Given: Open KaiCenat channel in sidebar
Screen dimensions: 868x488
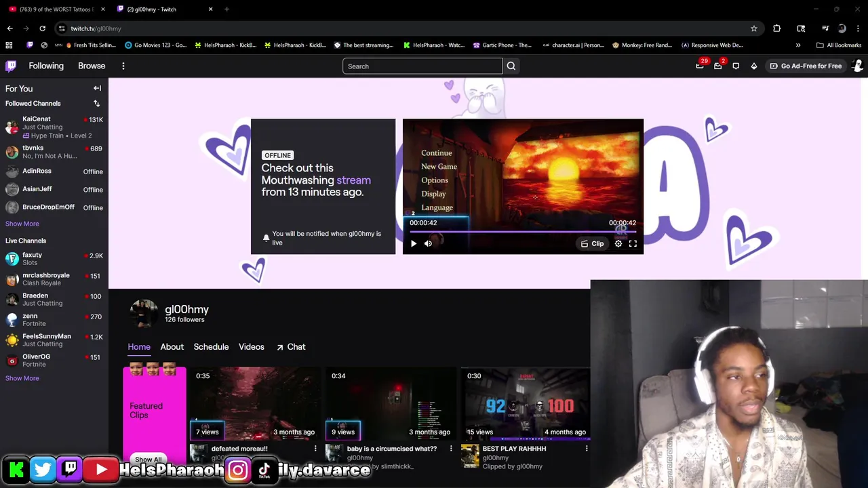Looking at the screenshot, I should coord(54,127).
